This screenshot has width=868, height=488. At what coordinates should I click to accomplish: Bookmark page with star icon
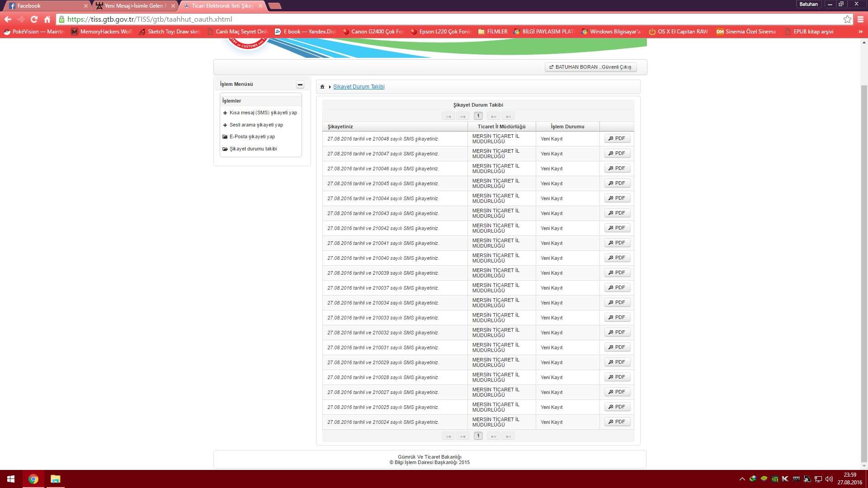tap(847, 19)
